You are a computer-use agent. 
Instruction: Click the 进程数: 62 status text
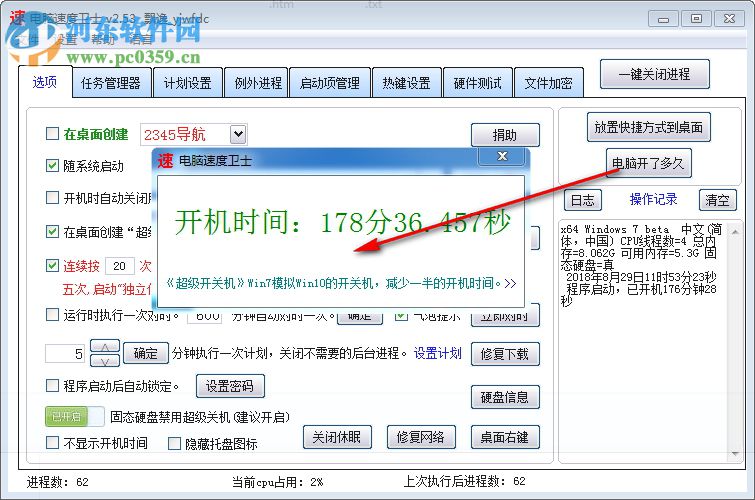(58, 482)
